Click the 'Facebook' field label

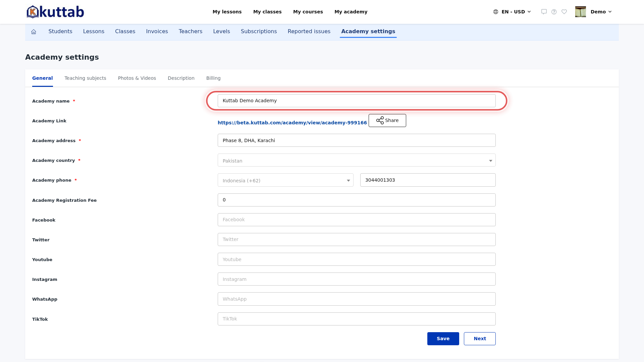pyautogui.click(x=44, y=220)
